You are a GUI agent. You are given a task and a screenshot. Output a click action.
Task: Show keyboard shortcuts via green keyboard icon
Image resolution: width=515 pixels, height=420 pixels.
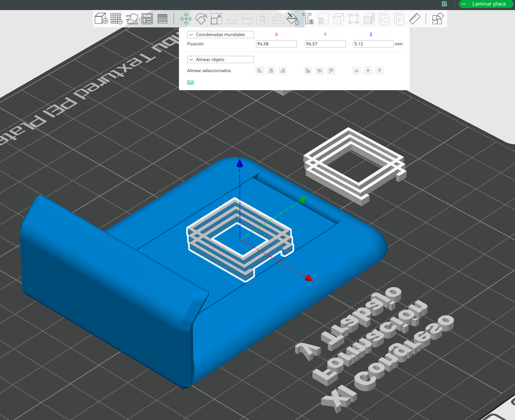coord(190,83)
